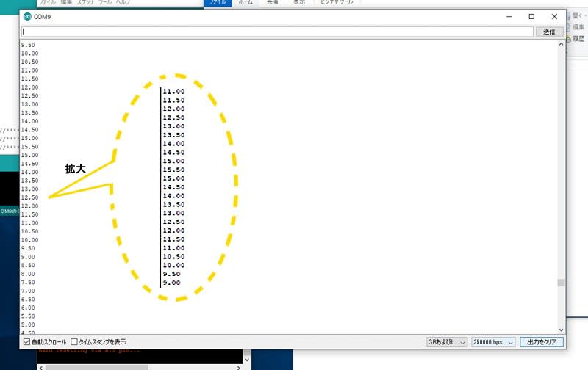Select the 5.50 line in the output

(28, 316)
